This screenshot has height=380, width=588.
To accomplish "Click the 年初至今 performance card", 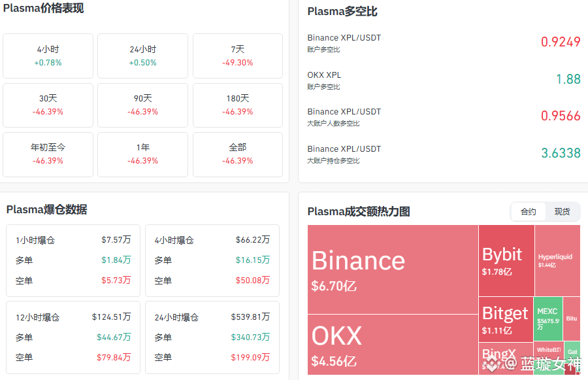I will point(48,154).
